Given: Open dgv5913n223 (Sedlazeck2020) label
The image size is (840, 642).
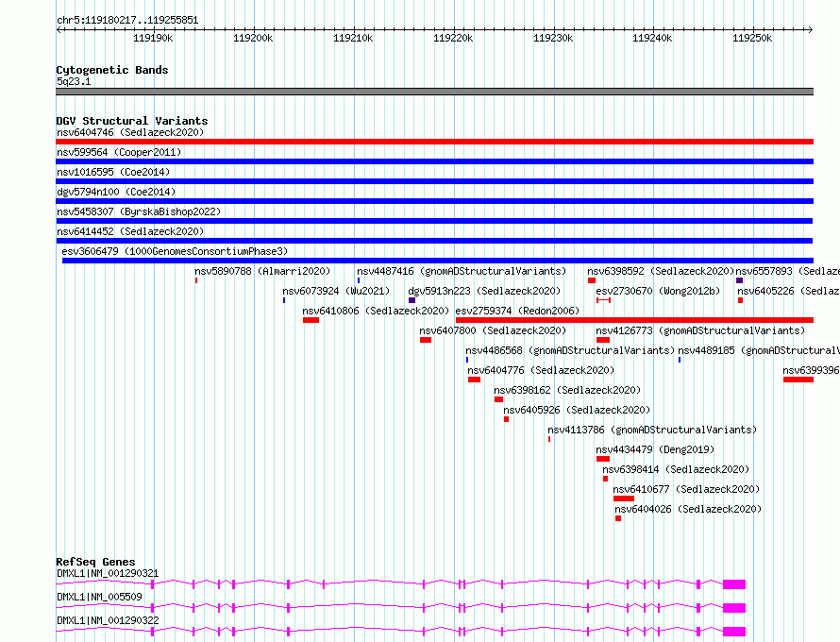Looking at the screenshot, I should pos(484,291).
